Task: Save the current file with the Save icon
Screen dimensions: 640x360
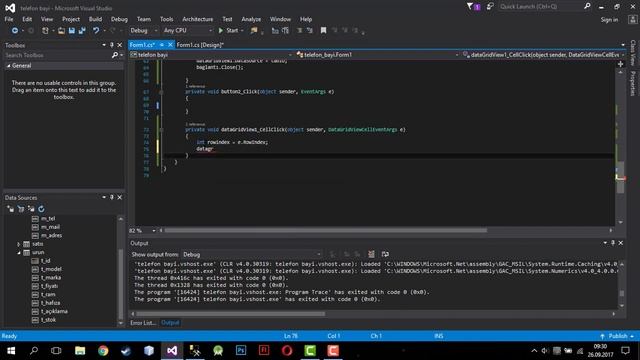Action: coord(72,31)
